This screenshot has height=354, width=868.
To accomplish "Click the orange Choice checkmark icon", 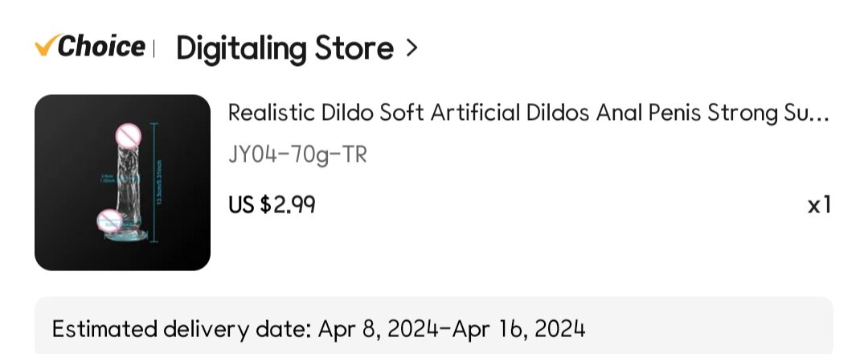I will coord(45,47).
